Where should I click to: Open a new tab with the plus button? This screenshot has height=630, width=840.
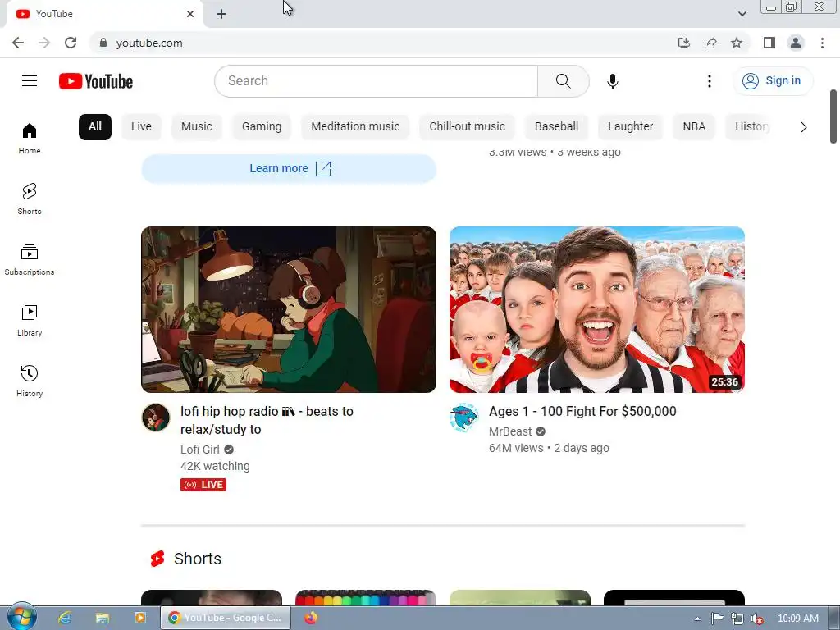(221, 15)
